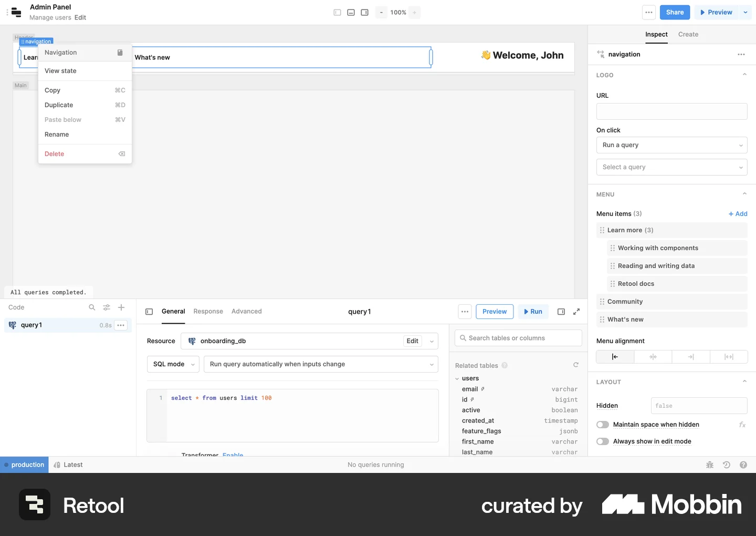756x536 pixels.
Task: Click the Share button
Action: 675,13
